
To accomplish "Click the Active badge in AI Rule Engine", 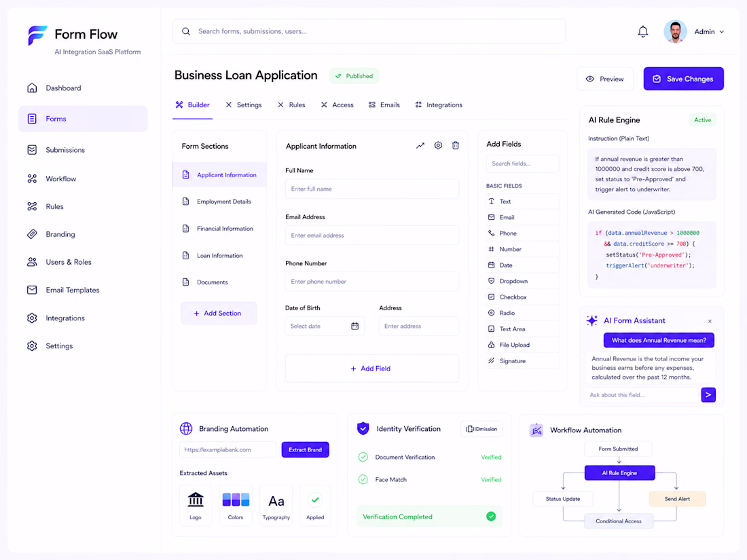I will 702,120.
